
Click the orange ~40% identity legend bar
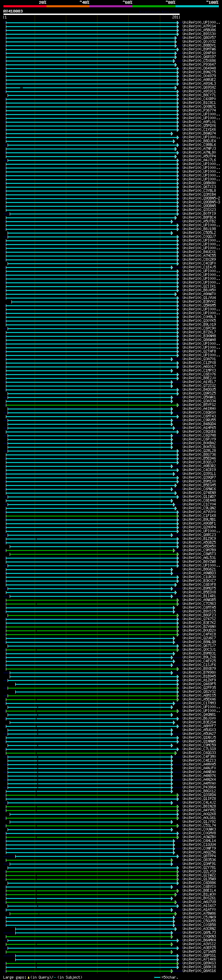68,6
